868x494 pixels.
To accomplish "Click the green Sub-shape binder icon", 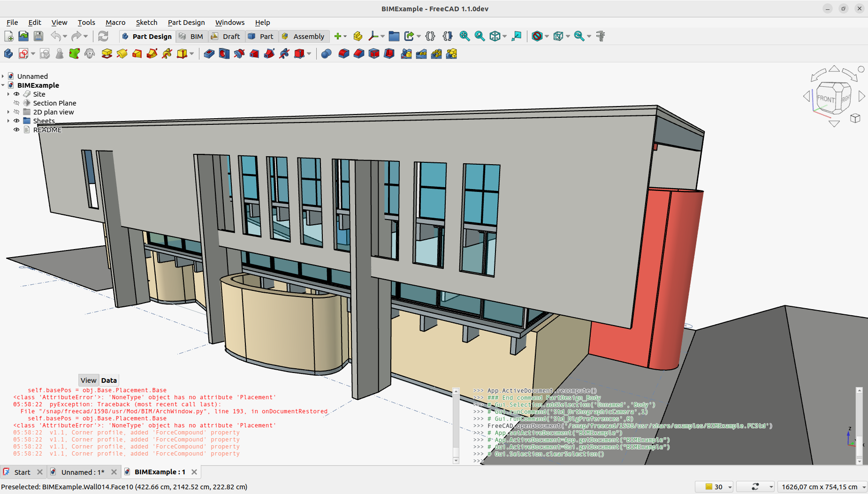I will 74,53.
